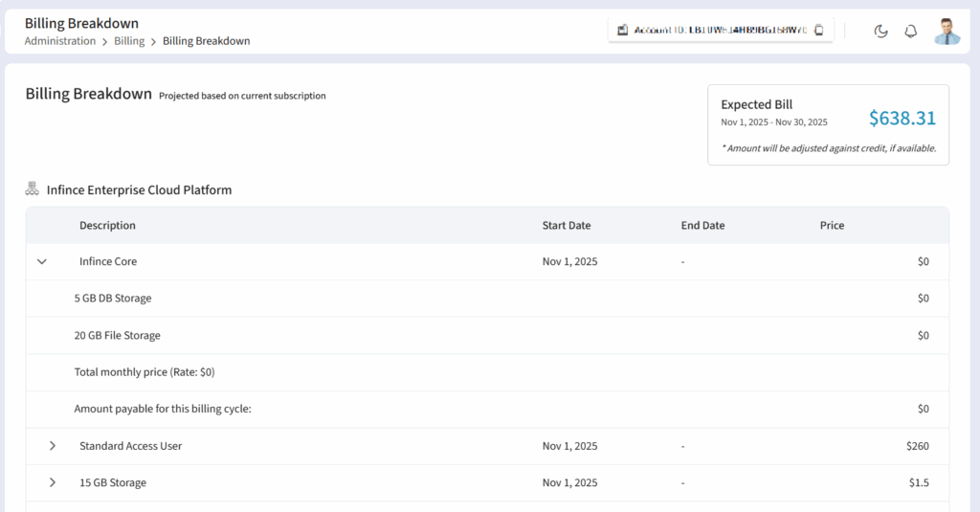Expand the Standard Access User row

click(x=53, y=446)
